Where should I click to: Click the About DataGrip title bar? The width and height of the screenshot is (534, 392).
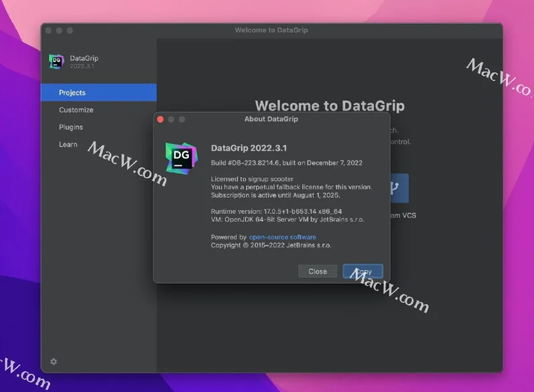(271, 119)
